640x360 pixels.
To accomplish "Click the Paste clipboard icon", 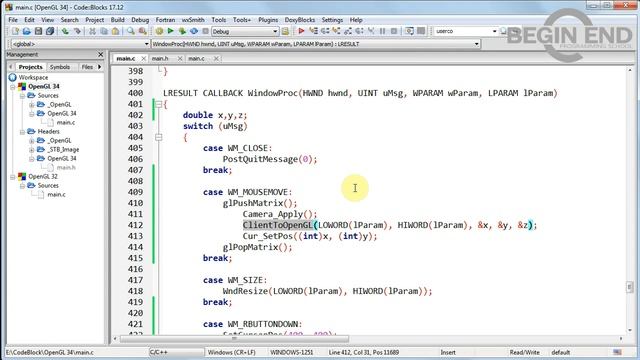I will pos(116,31).
